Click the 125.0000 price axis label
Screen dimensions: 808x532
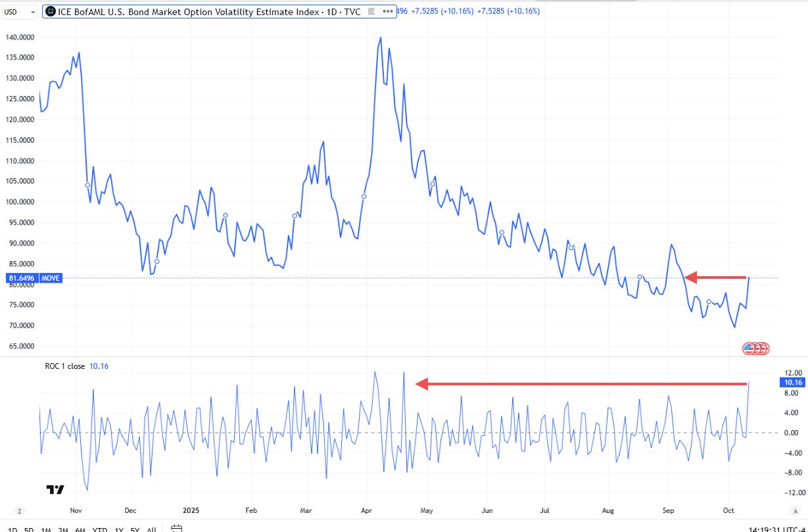point(19,99)
